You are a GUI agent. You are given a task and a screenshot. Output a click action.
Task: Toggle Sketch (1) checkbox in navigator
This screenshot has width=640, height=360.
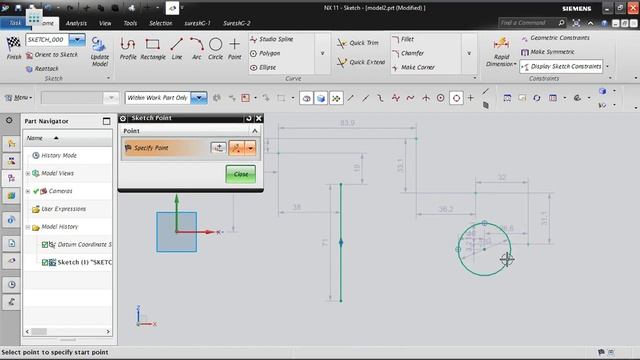[45, 262]
